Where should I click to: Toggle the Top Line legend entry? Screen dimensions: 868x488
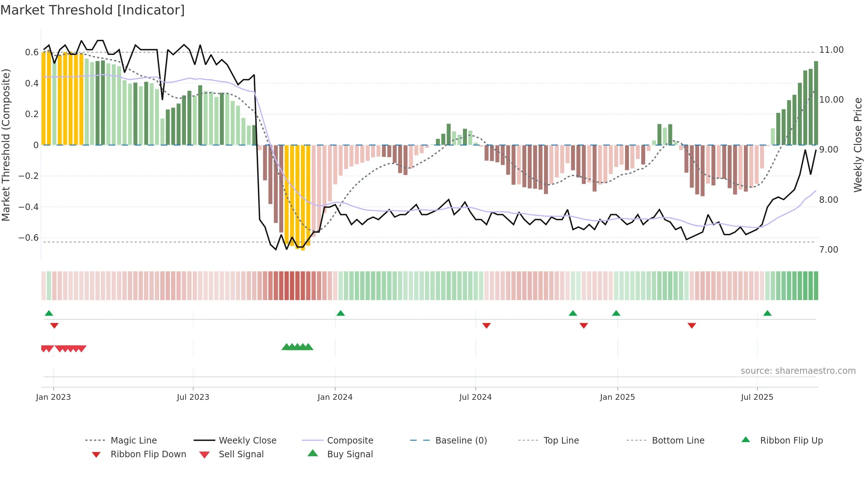[x=548, y=440]
